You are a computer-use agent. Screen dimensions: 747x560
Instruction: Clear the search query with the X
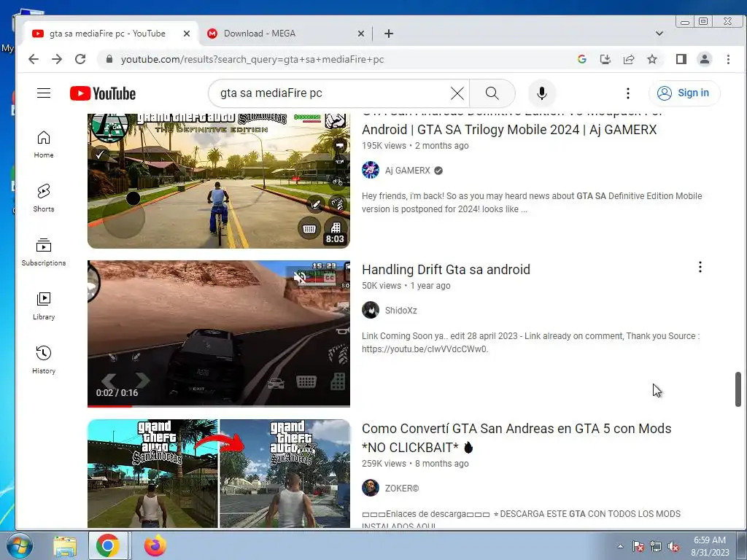pyautogui.click(x=457, y=93)
